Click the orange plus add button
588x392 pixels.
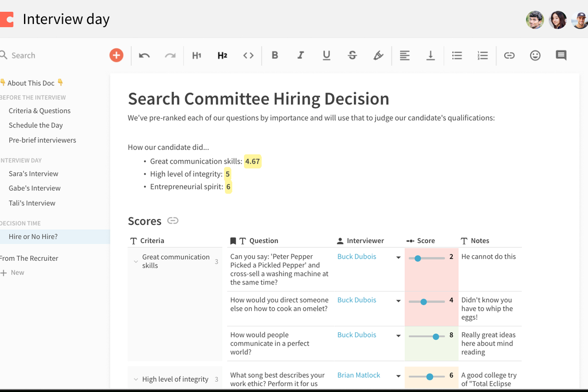[116, 55]
